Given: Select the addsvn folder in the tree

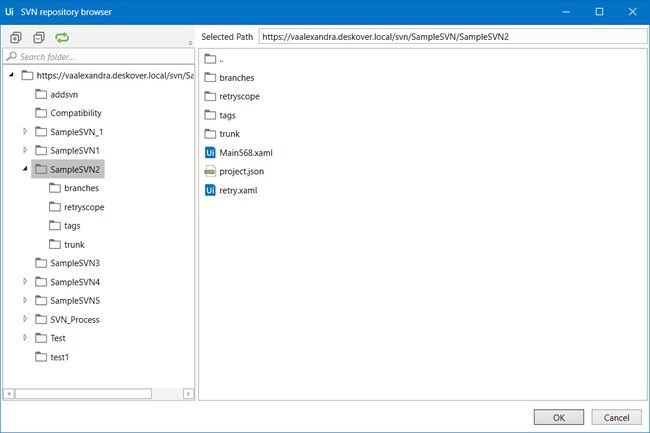Looking at the screenshot, I should (x=56, y=94).
